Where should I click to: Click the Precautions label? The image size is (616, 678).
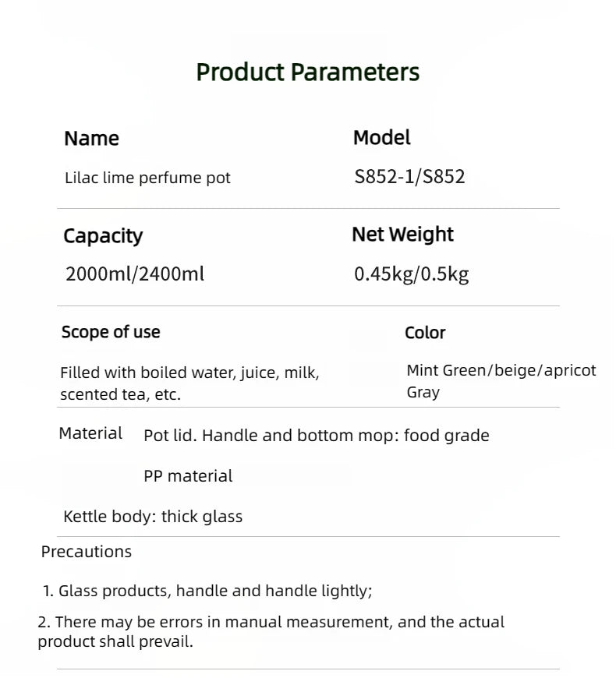(x=87, y=552)
